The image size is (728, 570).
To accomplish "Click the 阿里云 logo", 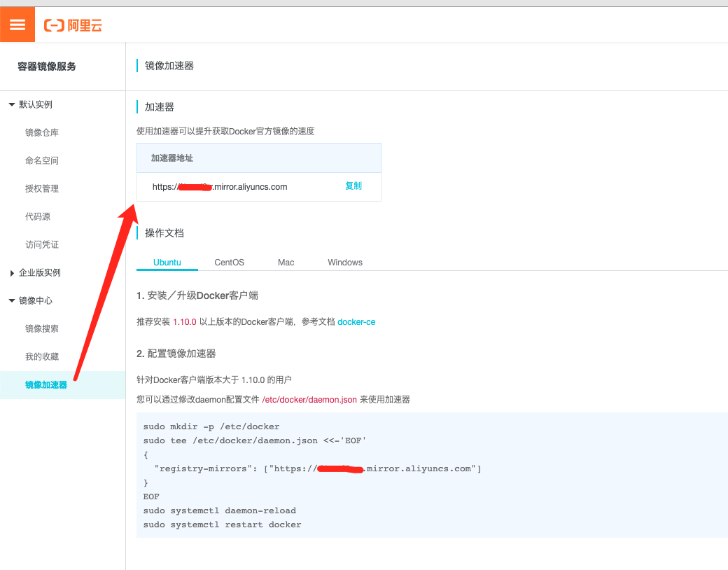I will click(73, 25).
